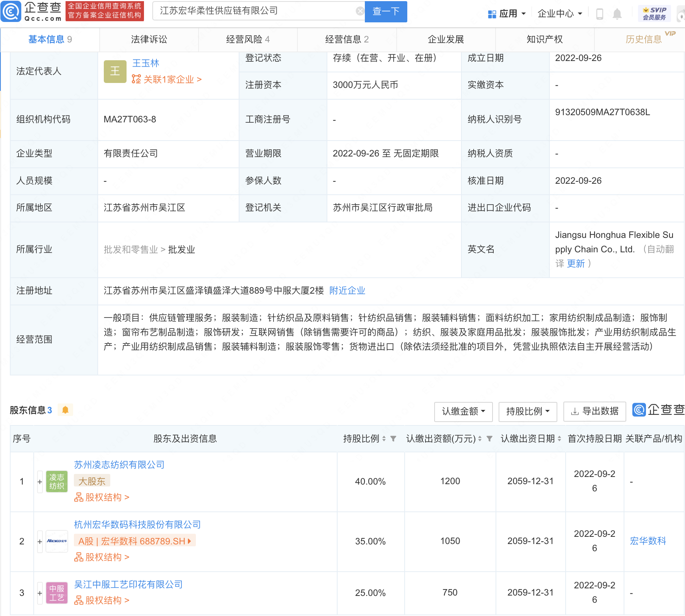685x616 pixels.
Task: Click the Qcc.com logo icon
Action: coord(11,11)
